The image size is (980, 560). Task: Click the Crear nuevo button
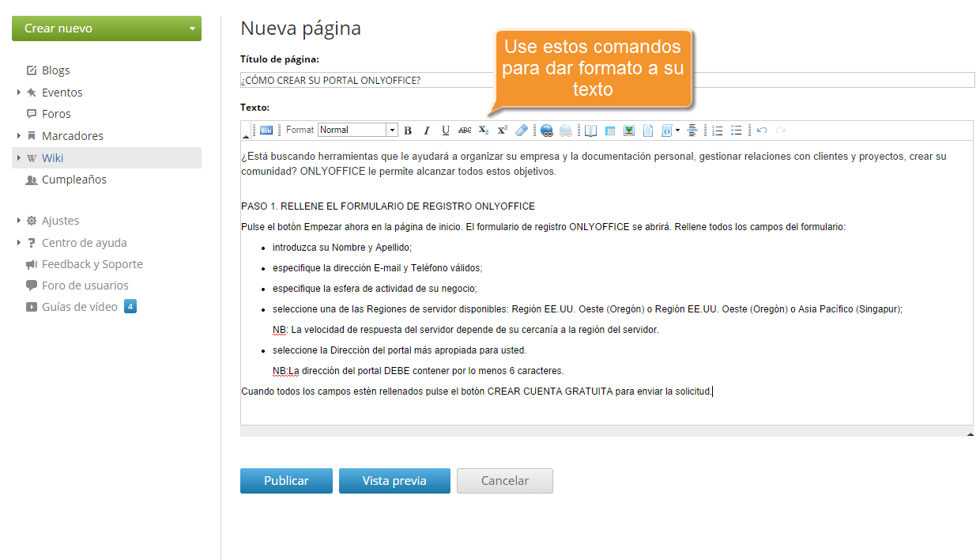(107, 28)
